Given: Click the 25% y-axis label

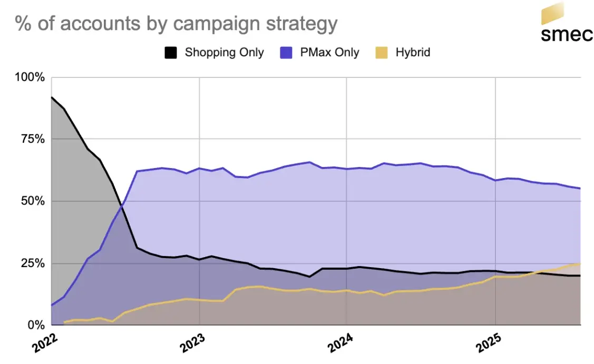Looking at the screenshot, I should [33, 263].
